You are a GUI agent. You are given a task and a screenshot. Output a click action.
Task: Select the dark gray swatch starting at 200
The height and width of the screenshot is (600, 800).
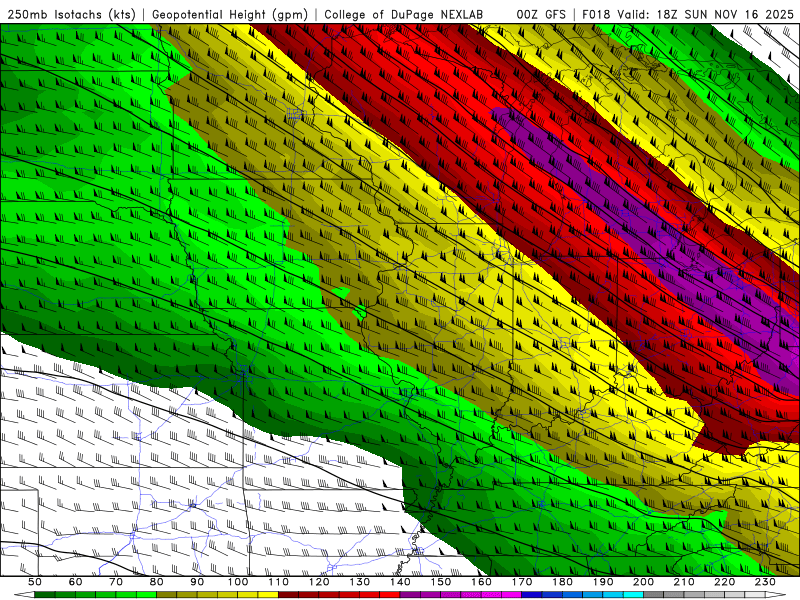(654, 594)
